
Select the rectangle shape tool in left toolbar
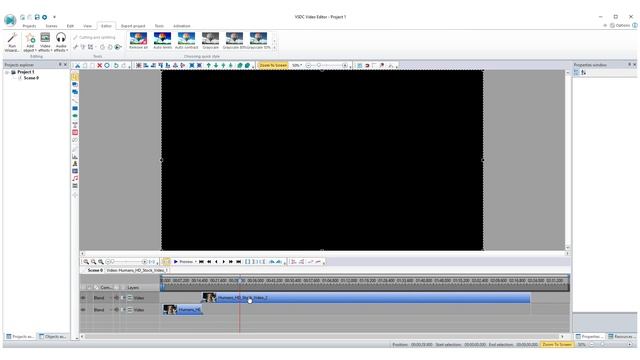(75, 109)
